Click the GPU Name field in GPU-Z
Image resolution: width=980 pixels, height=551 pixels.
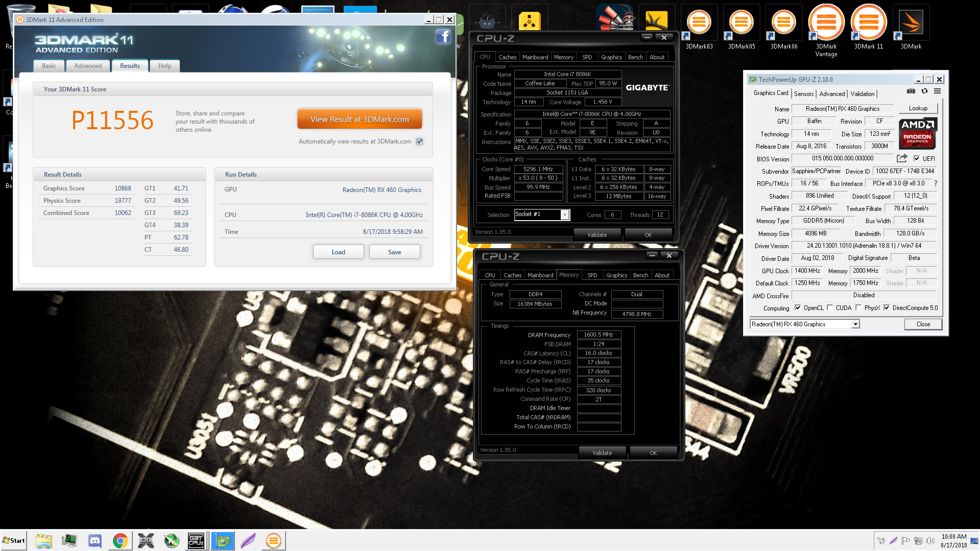(x=843, y=109)
